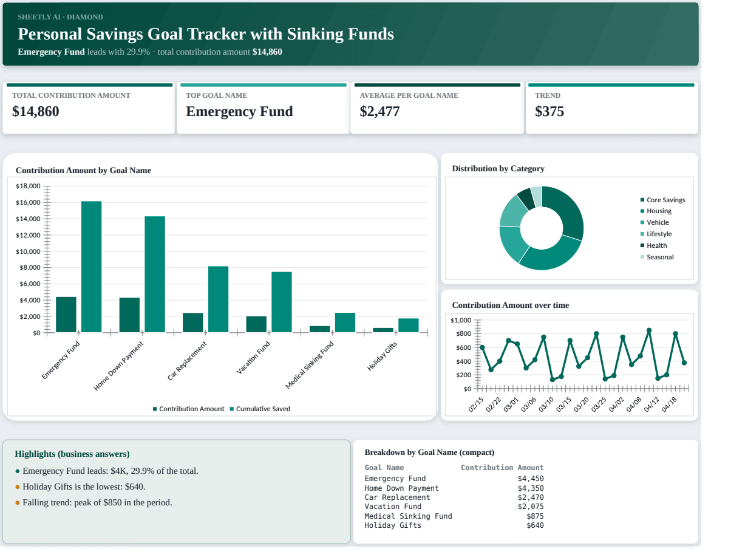Click the Contribution Amount column header in breakdown
This screenshot has width=745, height=560.
502,468
